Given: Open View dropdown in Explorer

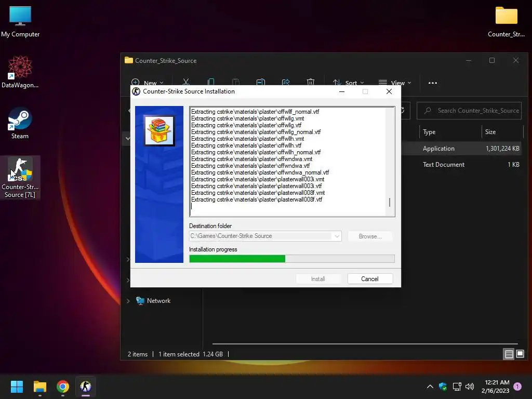Looking at the screenshot, I should [x=395, y=83].
